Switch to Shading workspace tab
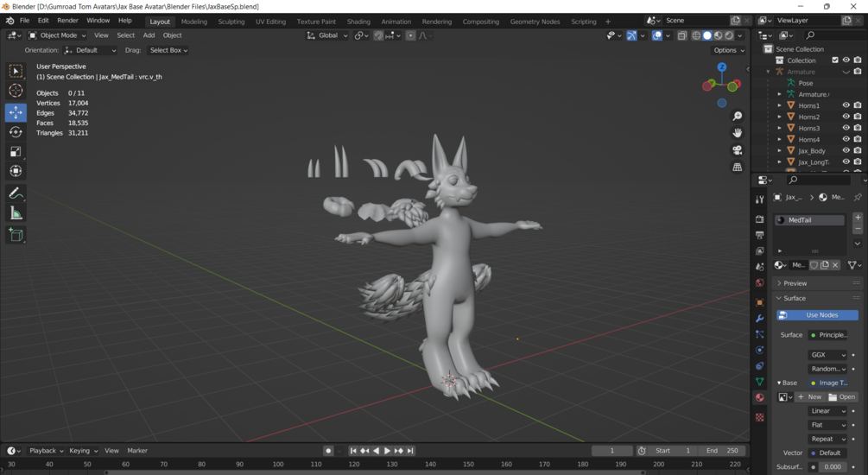Image resolution: width=868 pixels, height=475 pixels. 358,22
